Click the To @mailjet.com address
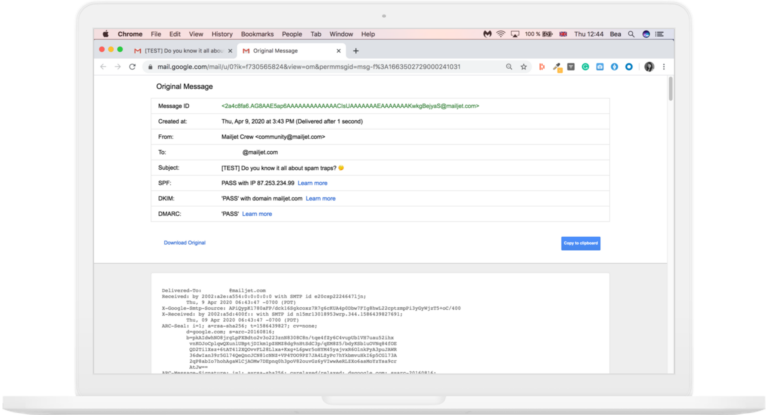Viewport: 768px width, 415px height. tap(260, 152)
